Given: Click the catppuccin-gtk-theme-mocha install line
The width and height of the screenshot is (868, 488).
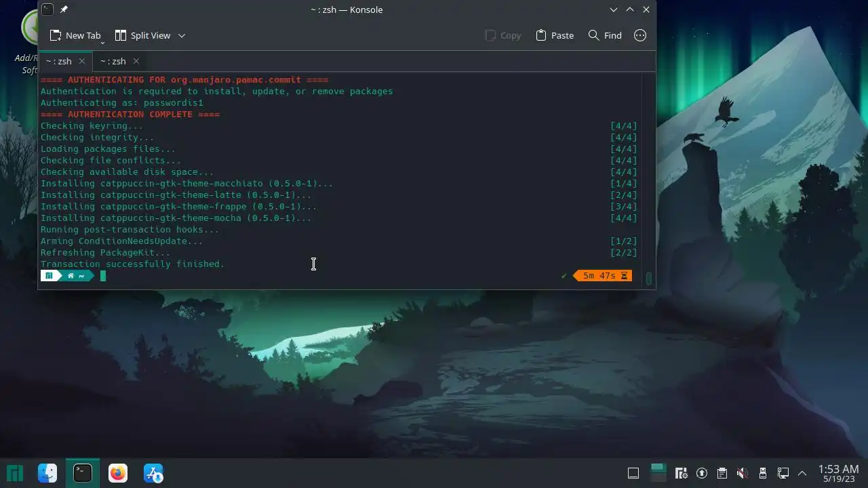Looking at the screenshot, I should coord(176,218).
